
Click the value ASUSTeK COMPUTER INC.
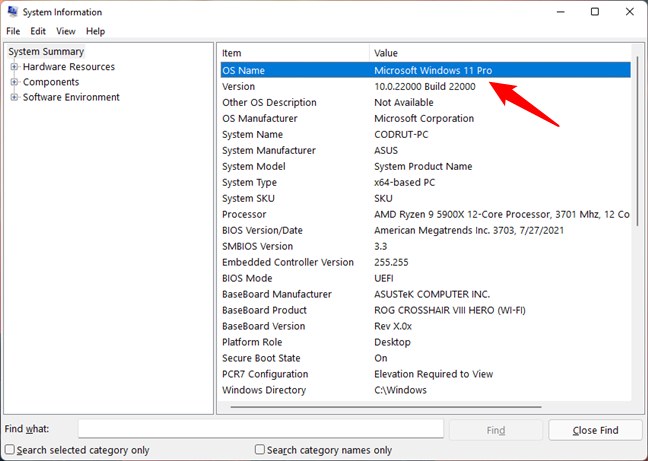point(432,295)
